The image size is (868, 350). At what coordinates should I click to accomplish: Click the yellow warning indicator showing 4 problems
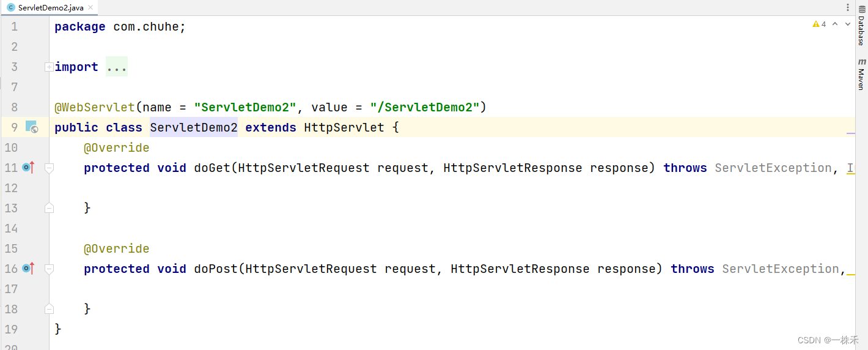coord(819,24)
